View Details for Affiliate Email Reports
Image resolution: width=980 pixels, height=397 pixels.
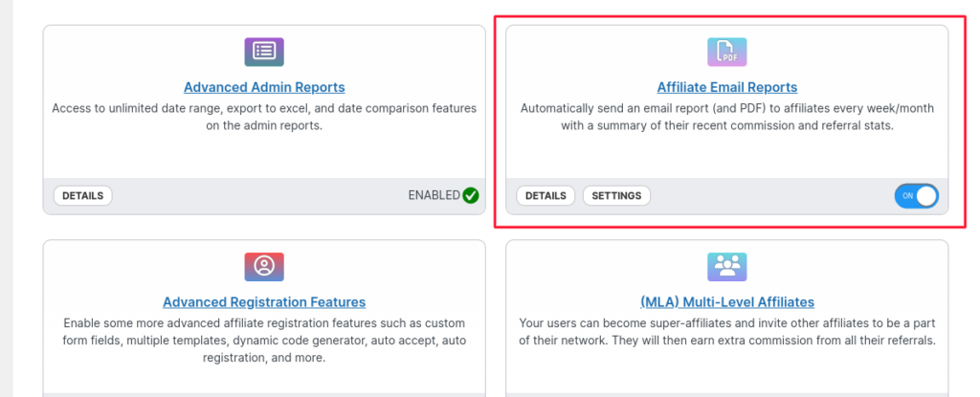click(x=546, y=196)
